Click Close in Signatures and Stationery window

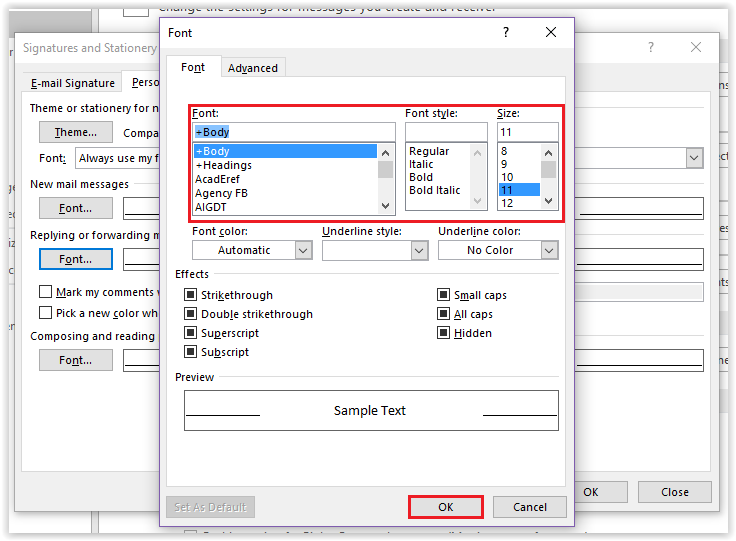tap(675, 492)
